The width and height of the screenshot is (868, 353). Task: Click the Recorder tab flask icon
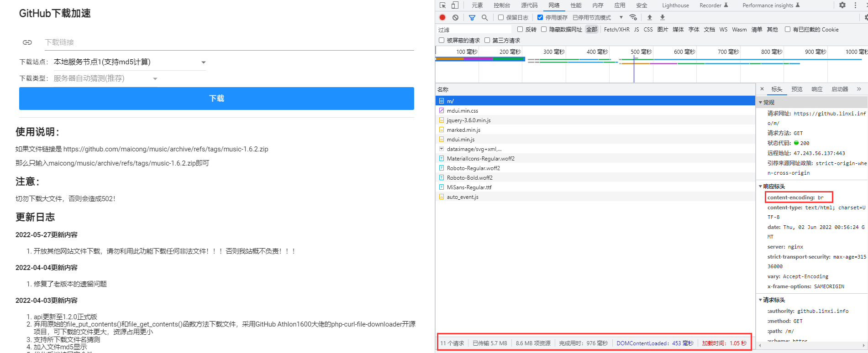(x=726, y=5)
